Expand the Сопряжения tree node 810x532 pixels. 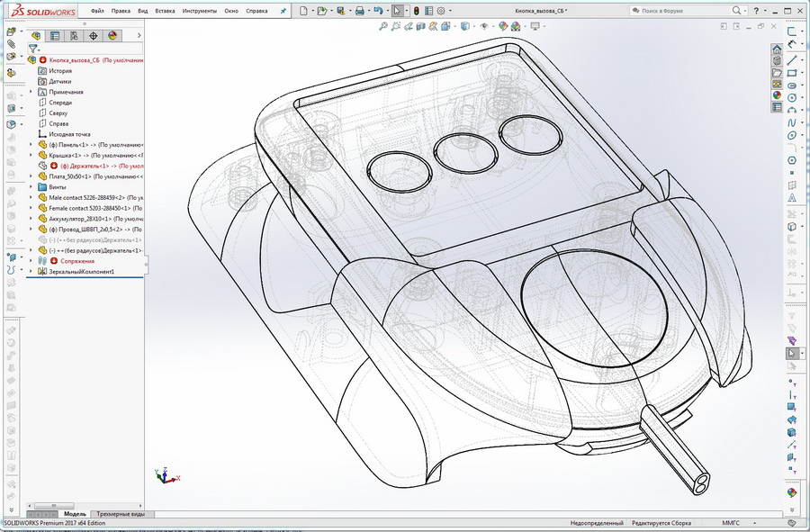[30, 262]
